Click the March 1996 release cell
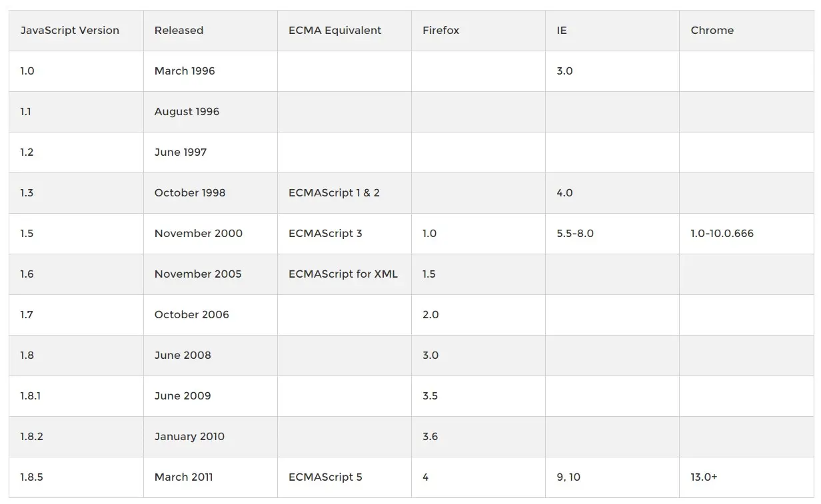Screen dimensions: 821x504 (x=211, y=71)
